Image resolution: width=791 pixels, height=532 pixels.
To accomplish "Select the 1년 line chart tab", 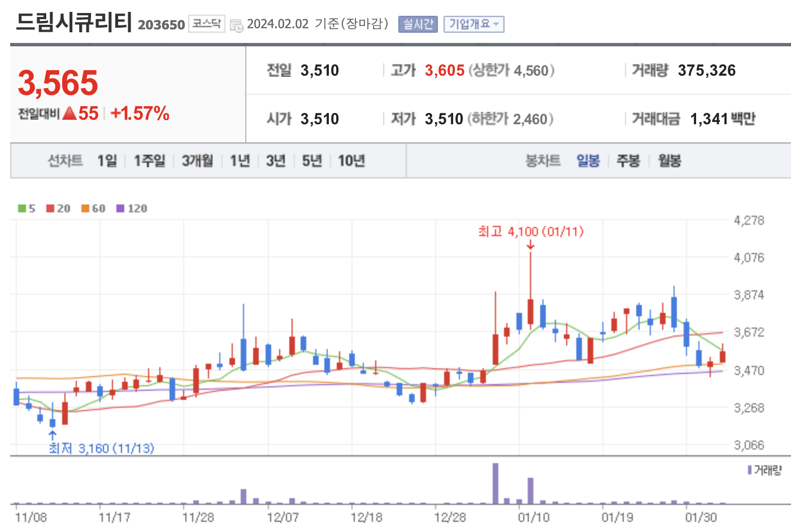I will [x=240, y=161].
